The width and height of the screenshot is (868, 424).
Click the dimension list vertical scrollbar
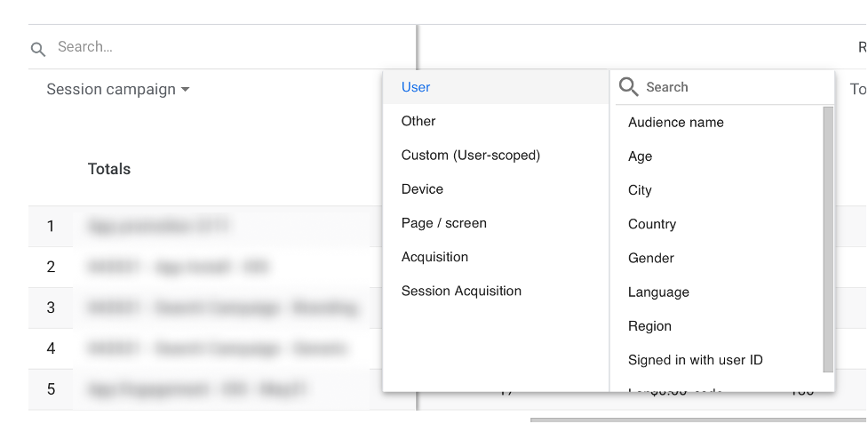coord(828,238)
